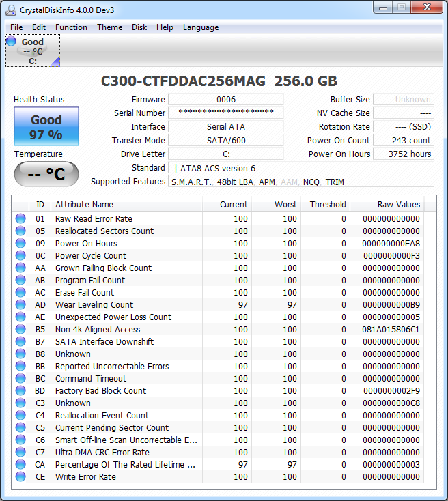Click status icon for Command Timeout
Viewport: 448px width, 501px height.
20,378
